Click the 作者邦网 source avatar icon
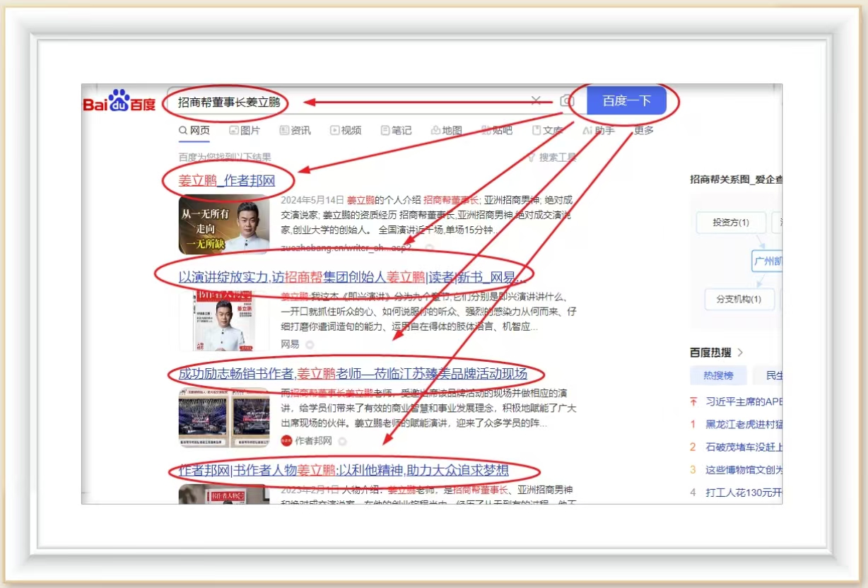Image resolution: width=868 pixels, height=588 pixels. [286, 441]
